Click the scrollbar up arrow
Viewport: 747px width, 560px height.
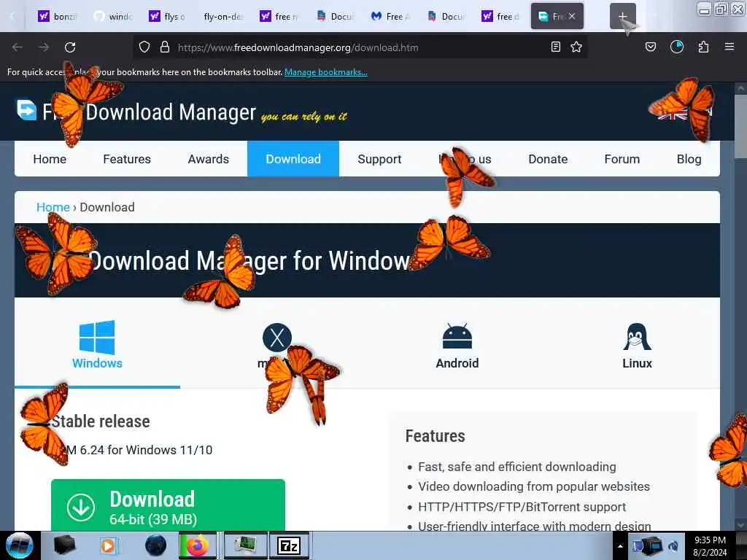[740, 88]
